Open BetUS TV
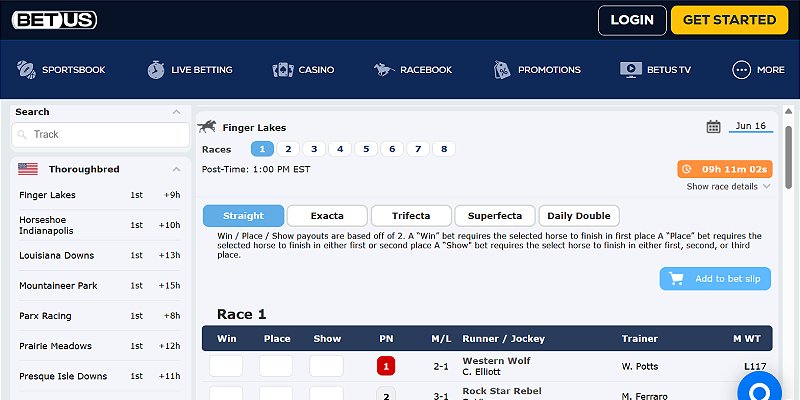 click(x=656, y=70)
